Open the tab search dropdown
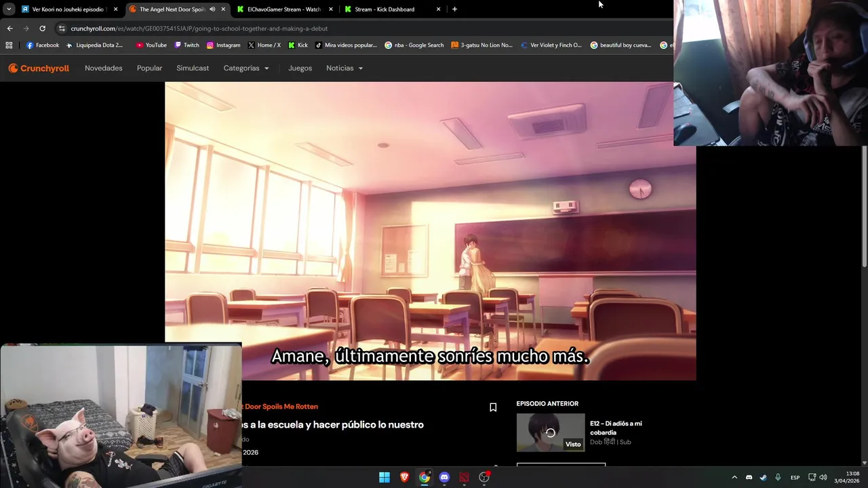 (x=9, y=9)
